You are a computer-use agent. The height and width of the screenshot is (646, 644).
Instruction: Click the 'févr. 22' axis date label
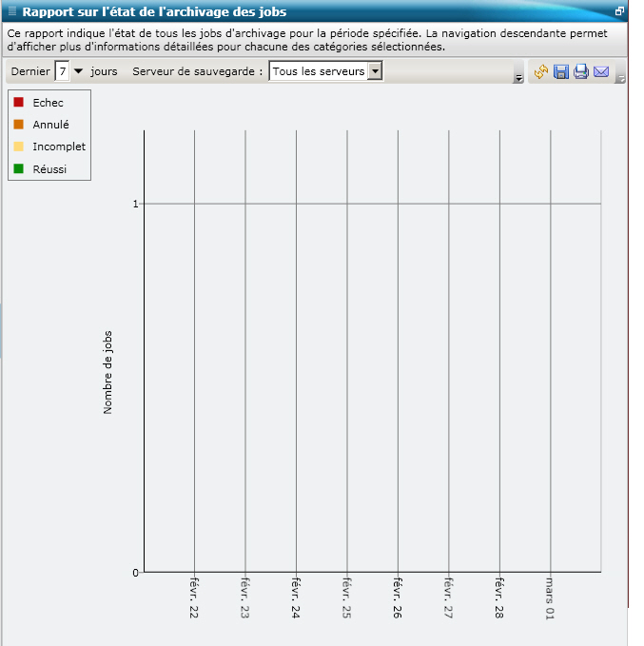tap(194, 597)
